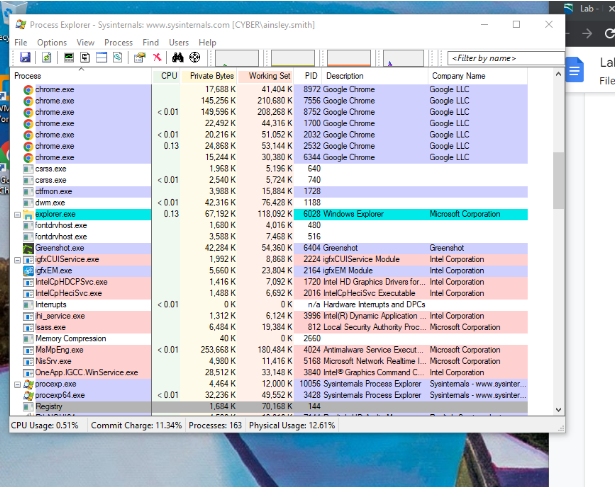
Task: Click the commit history mini graph
Action: [293, 58]
